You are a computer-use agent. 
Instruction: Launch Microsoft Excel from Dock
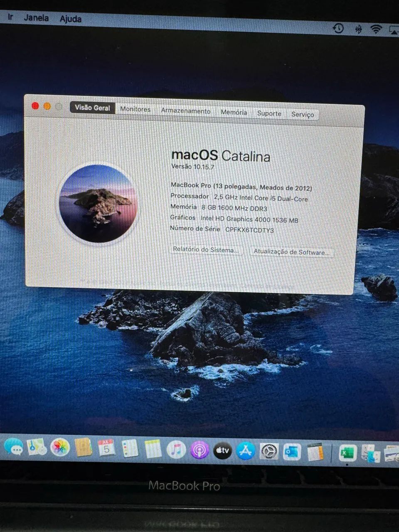[x=347, y=453]
